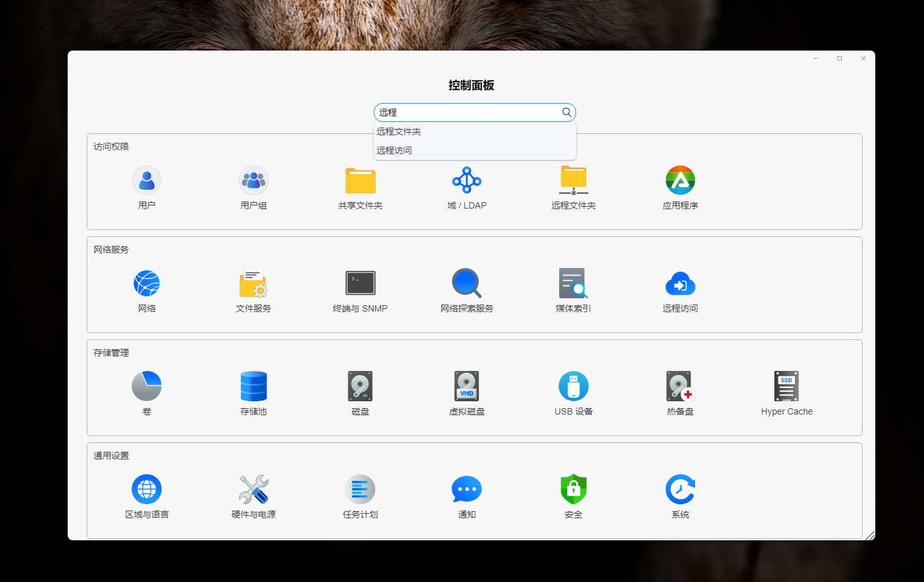Image resolution: width=924 pixels, height=582 pixels.
Task: Open the 安全 security shield icon
Action: point(574,489)
